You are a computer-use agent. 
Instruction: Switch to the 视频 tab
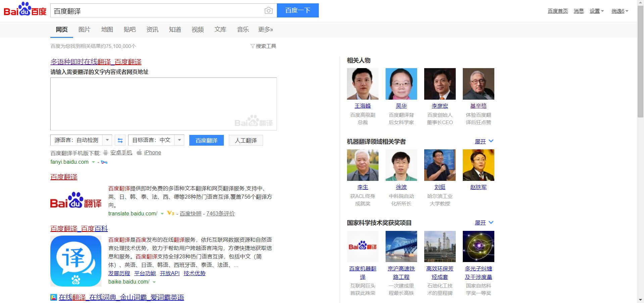(197, 30)
